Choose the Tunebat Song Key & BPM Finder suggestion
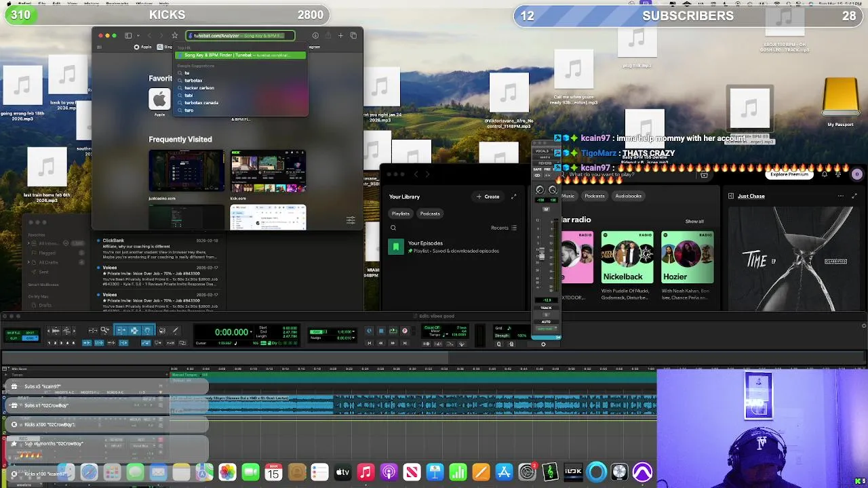868x488 pixels. pos(240,55)
